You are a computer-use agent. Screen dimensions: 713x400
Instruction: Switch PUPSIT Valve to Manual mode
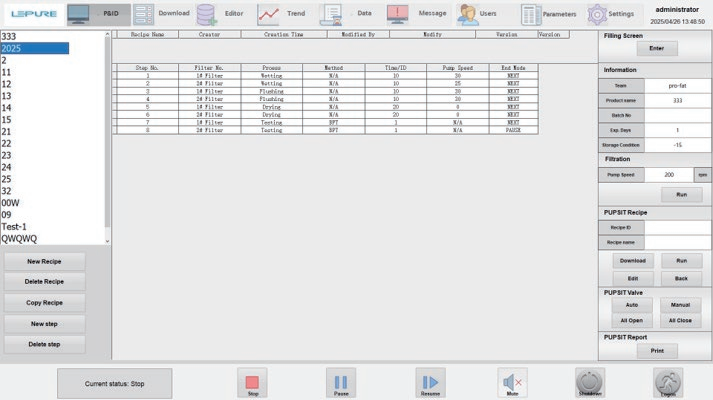[x=680, y=303]
